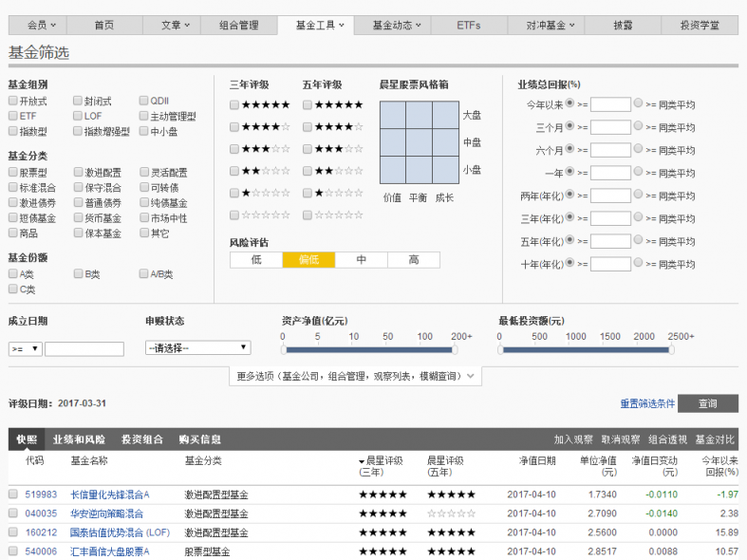Select 今年以来 >= radio button
Image resolution: width=747 pixels, height=560 pixels.
570,103
